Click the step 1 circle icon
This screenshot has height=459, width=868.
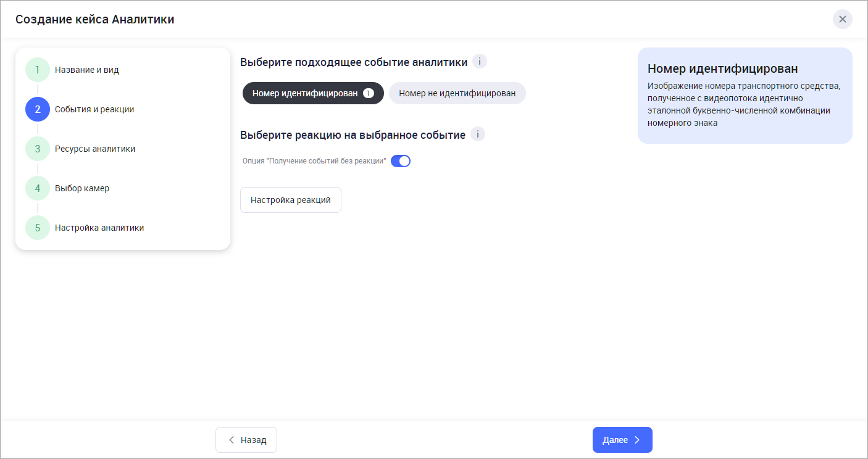(38, 70)
